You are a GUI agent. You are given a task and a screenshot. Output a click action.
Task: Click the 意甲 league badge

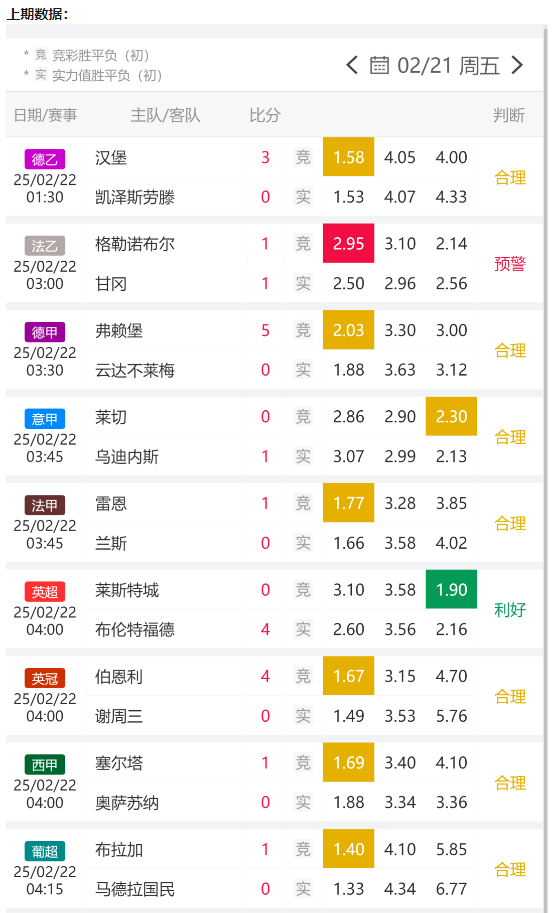click(45, 419)
